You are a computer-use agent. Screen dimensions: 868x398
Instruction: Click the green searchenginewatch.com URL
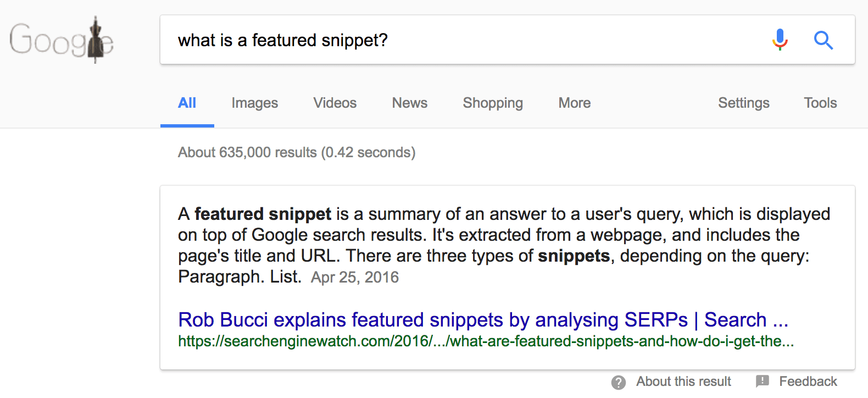coord(486,341)
